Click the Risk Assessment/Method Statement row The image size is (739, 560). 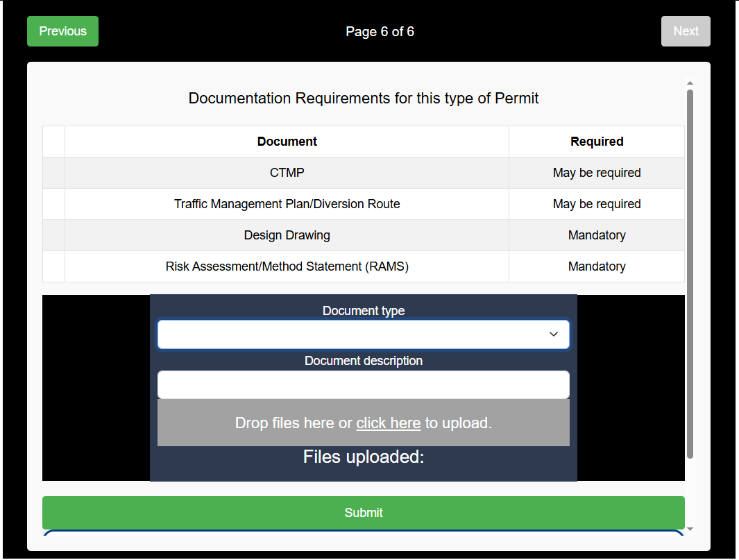[x=287, y=266]
